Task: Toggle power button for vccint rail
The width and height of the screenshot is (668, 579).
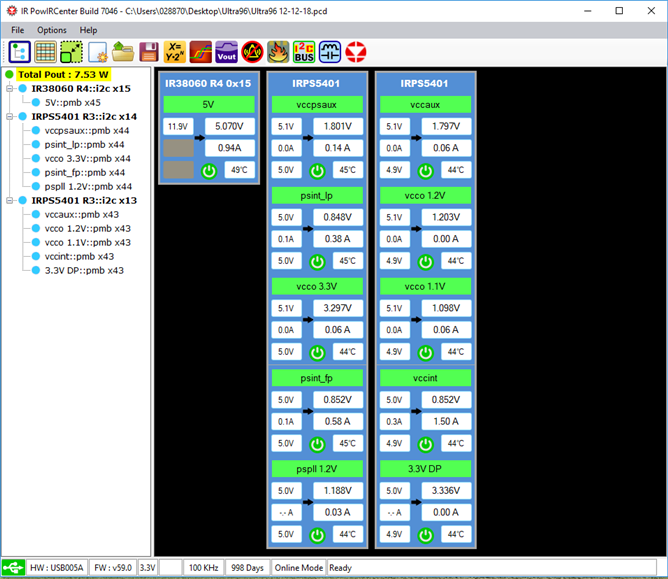Action: (x=425, y=444)
